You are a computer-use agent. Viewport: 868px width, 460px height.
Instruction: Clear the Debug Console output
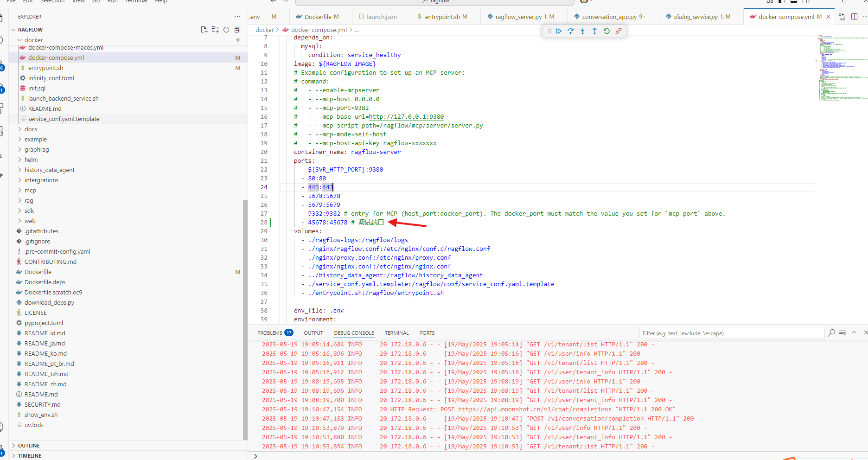[842, 332]
